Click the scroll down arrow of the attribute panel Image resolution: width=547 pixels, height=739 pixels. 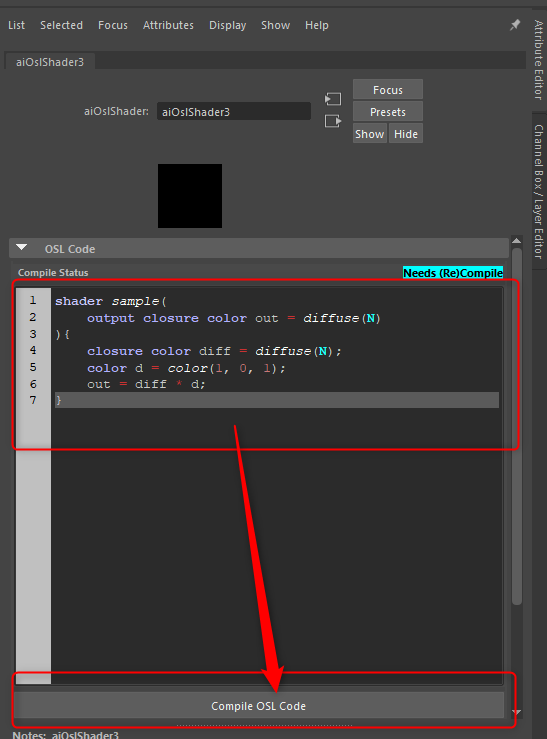516,712
